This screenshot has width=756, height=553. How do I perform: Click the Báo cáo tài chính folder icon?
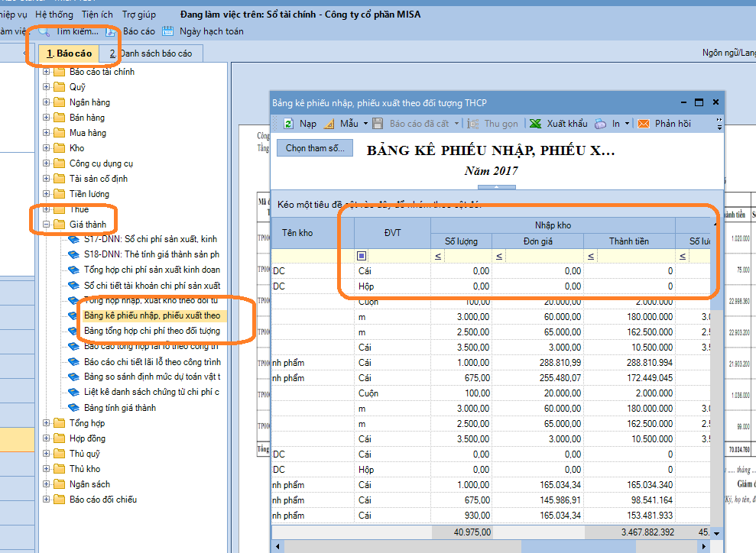coord(60,73)
